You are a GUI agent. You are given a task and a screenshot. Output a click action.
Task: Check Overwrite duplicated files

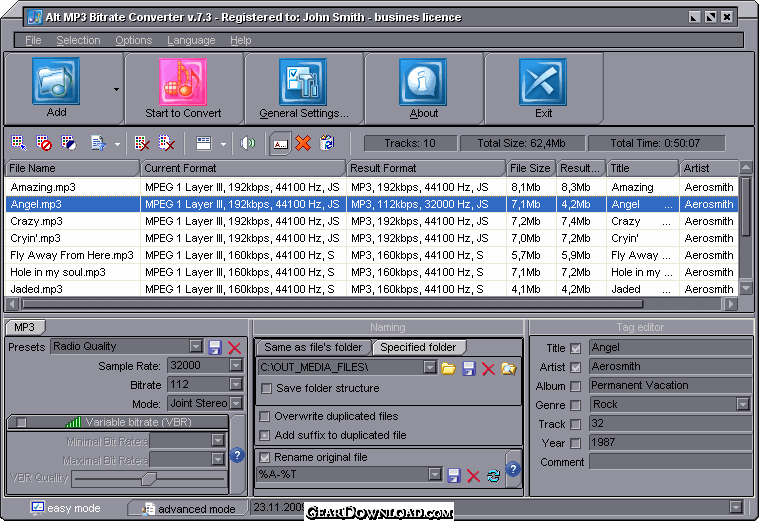click(264, 416)
